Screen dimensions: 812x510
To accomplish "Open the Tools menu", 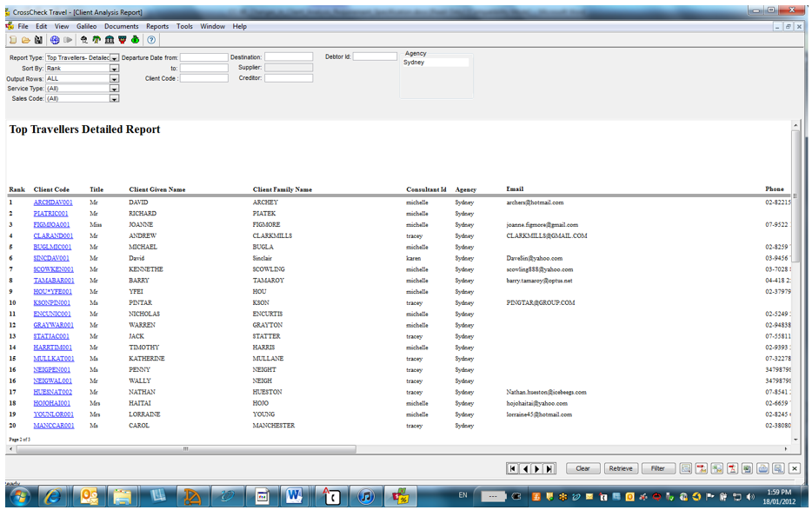I will [183, 26].
